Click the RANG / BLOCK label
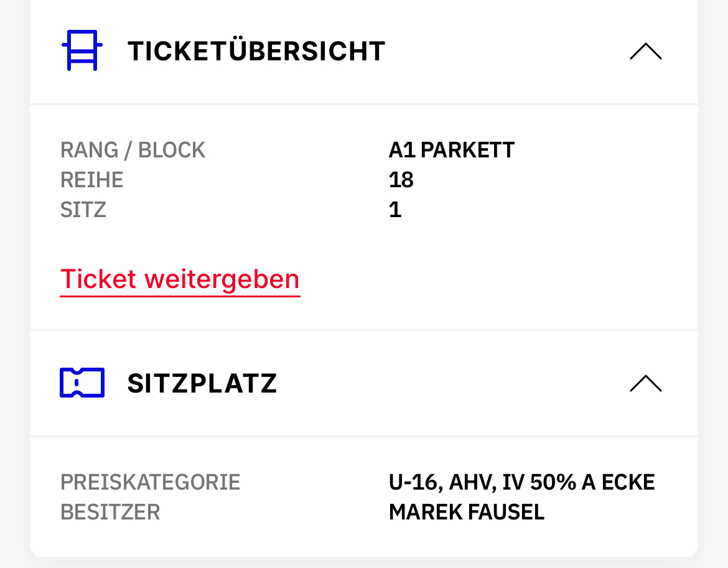 [x=133, y=150]
